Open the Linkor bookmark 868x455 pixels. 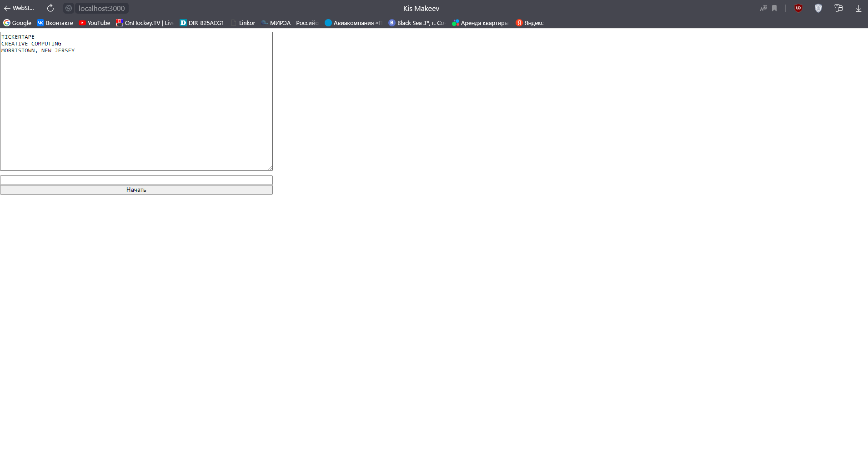tap(244, 23)
